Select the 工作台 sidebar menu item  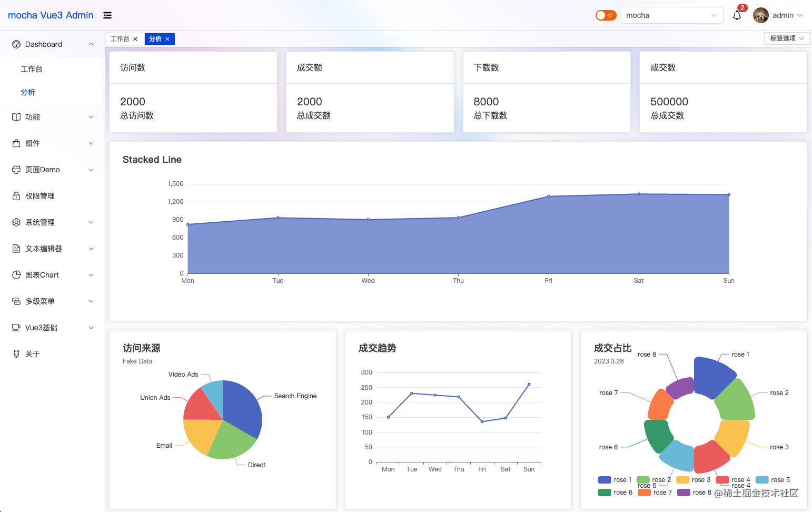(52, 69)
